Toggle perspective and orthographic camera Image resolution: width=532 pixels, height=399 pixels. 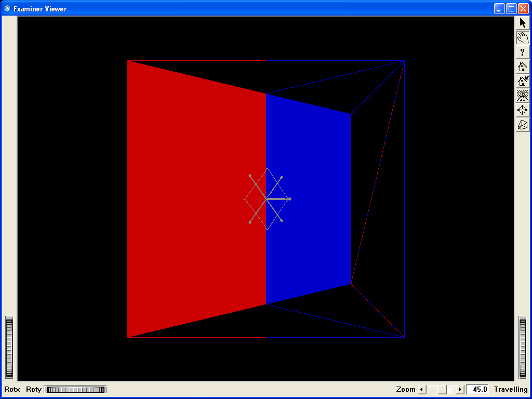[522, 124]
